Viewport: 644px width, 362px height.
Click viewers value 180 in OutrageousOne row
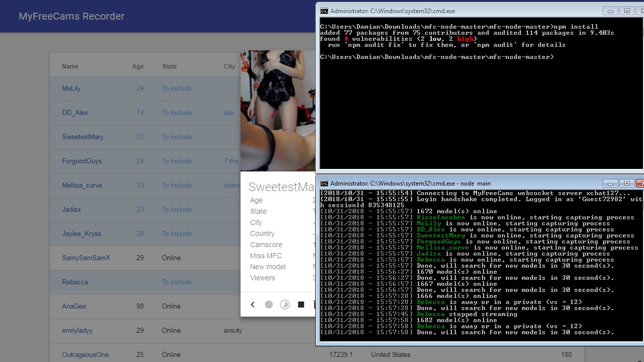[566, 354]
